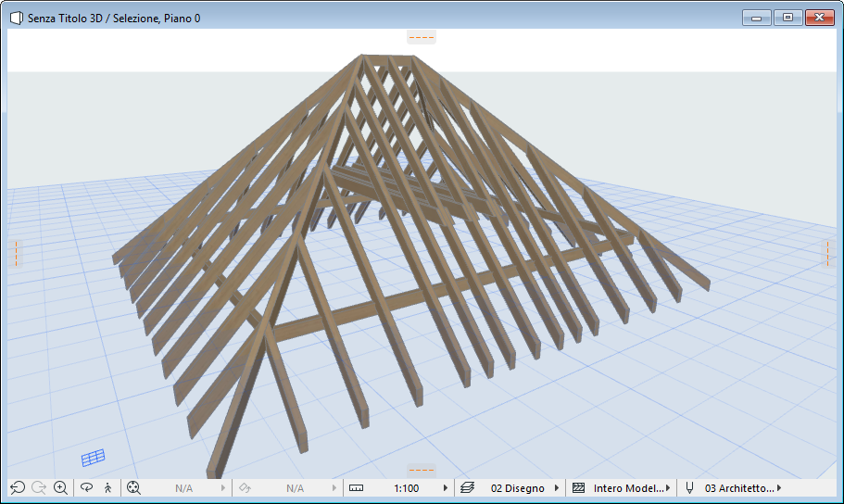Open the 02 Disegno layer dropdown
The height and width of the screenshot is (504, 844).
pyautogui.click(x=557, y=487)
